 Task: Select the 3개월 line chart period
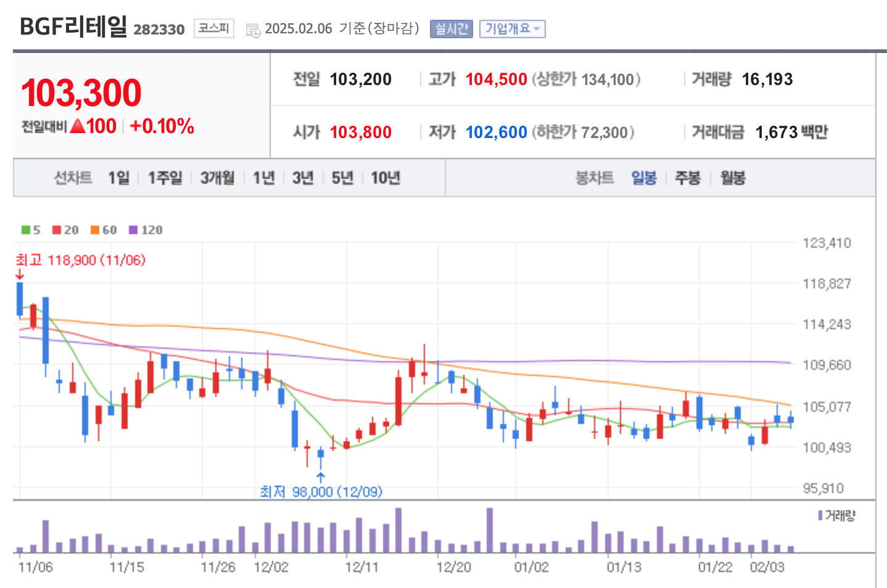pos(217,178)
